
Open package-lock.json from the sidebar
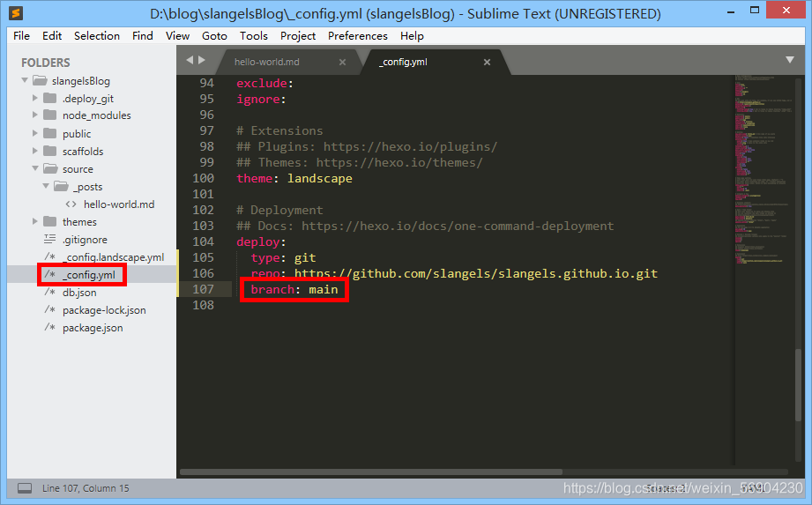[104, 310]
